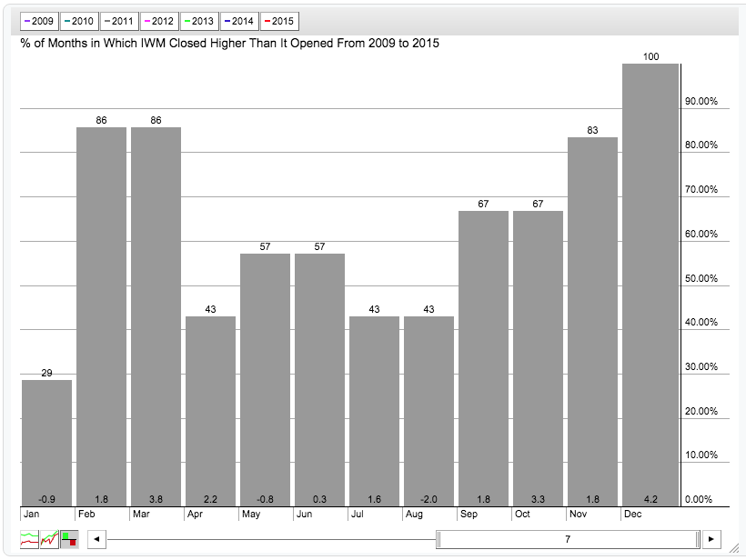Image resolution: width=746 pixels, height=560 pixels.
Task: Click the left arrow to decrease years
Action: 97,539
